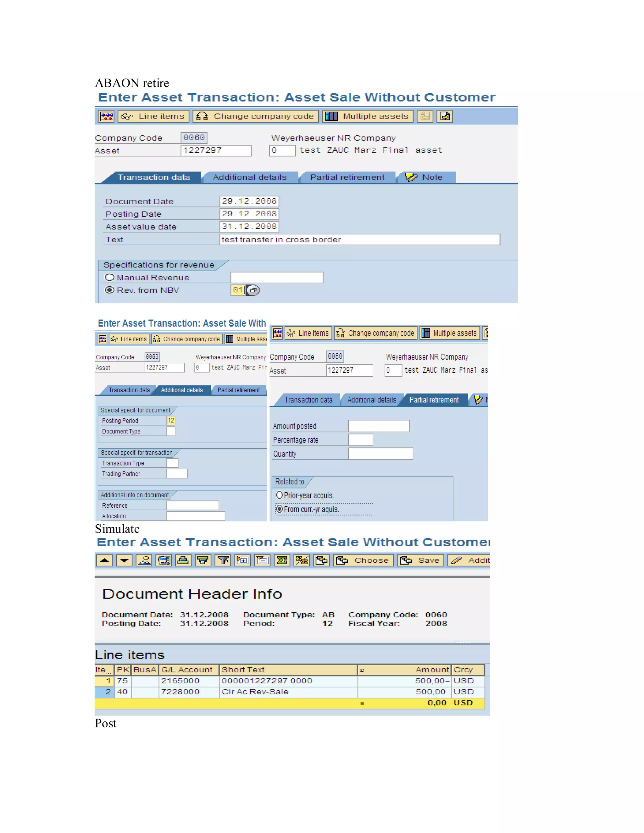Click the Sort ascending icon in toolbar
Viewport: 644px width, 833px height.
click(104, 560)
